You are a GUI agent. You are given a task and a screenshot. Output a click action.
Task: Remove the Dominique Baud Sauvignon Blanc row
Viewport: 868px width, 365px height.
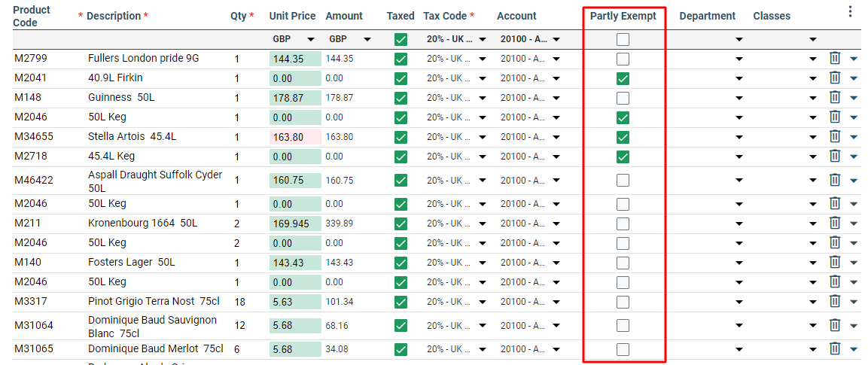[x=836, y=325]
